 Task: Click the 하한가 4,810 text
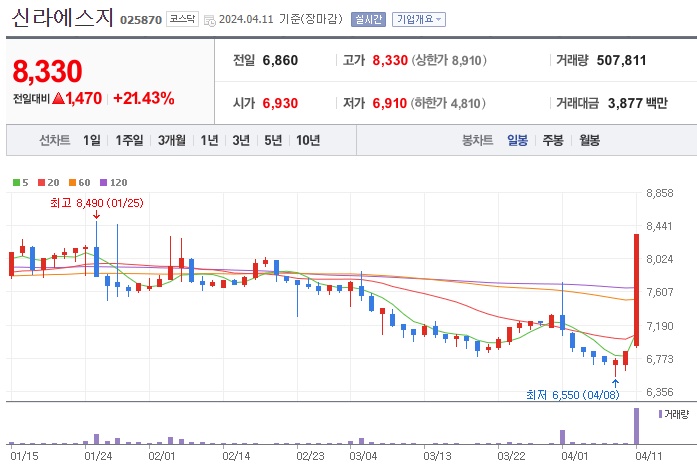[448, 103]
